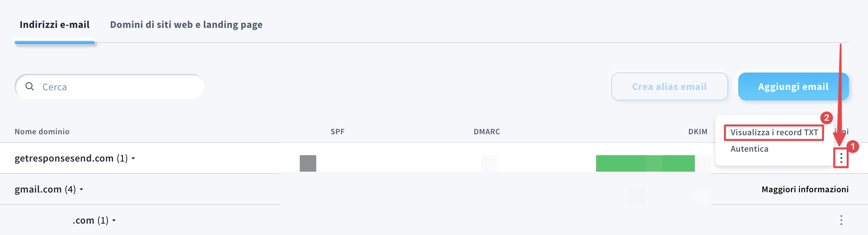
Task: Click the 'SPF' column header
Action: point(337,132)
